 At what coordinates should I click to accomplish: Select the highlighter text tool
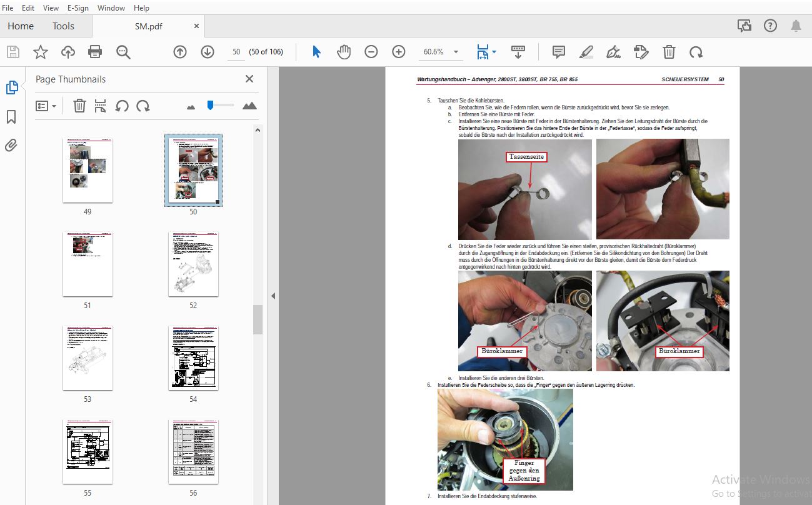coord(586,52)
